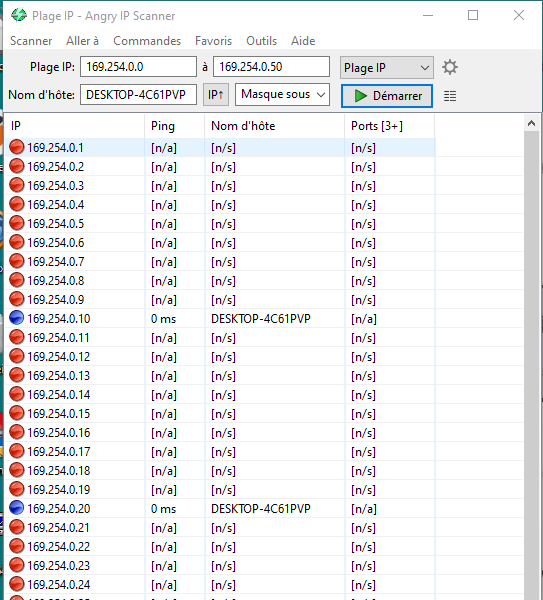Open the Commandes menu
543x600 pixels.
pos(147,41)
